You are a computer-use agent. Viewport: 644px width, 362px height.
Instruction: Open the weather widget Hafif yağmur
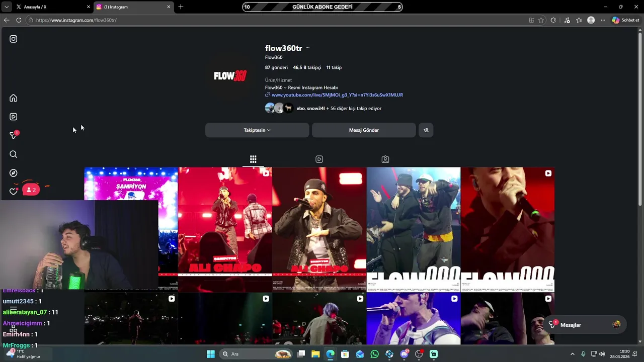tap(23, 354)
